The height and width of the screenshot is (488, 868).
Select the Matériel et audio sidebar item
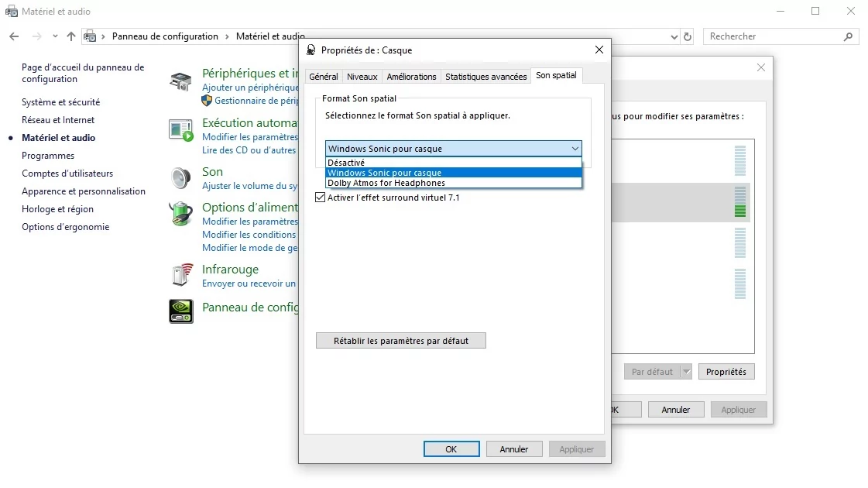point(59,138)
